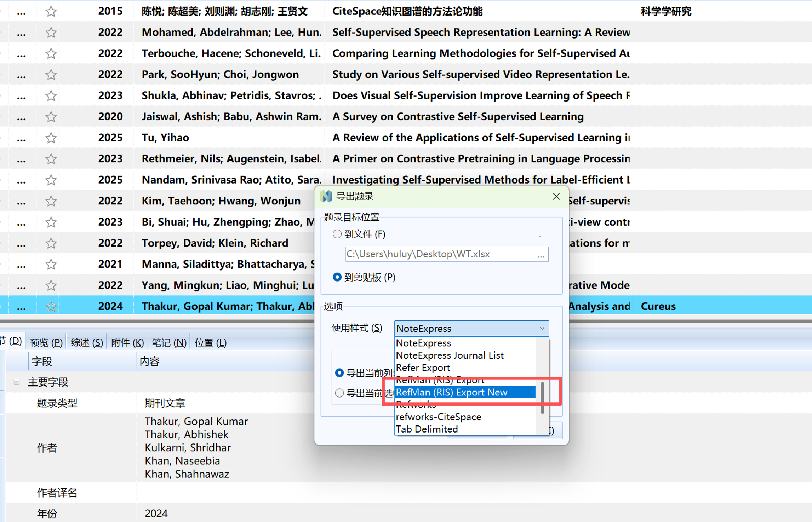Pick NoteExpress Journal List style

(x=465, y=355)
